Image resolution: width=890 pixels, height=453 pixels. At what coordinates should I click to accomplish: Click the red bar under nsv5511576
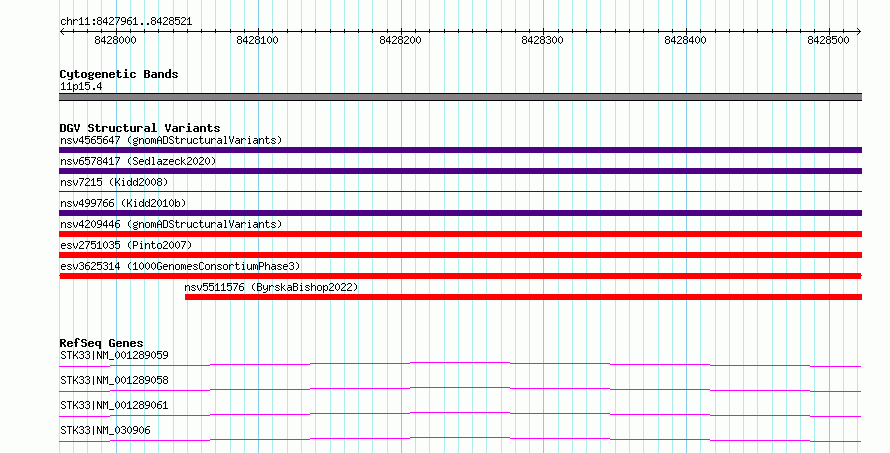tap(523, 297)
